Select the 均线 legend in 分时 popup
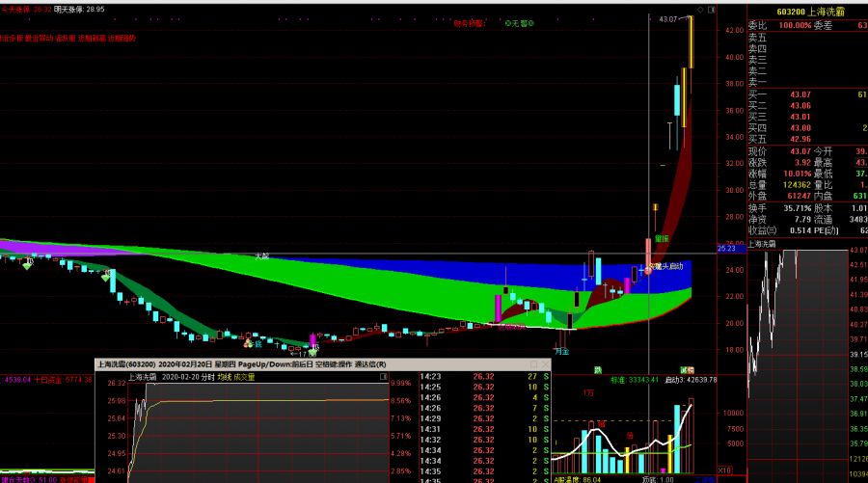The height and width of the screenshot is (483, 868). (x=224, y=377)
